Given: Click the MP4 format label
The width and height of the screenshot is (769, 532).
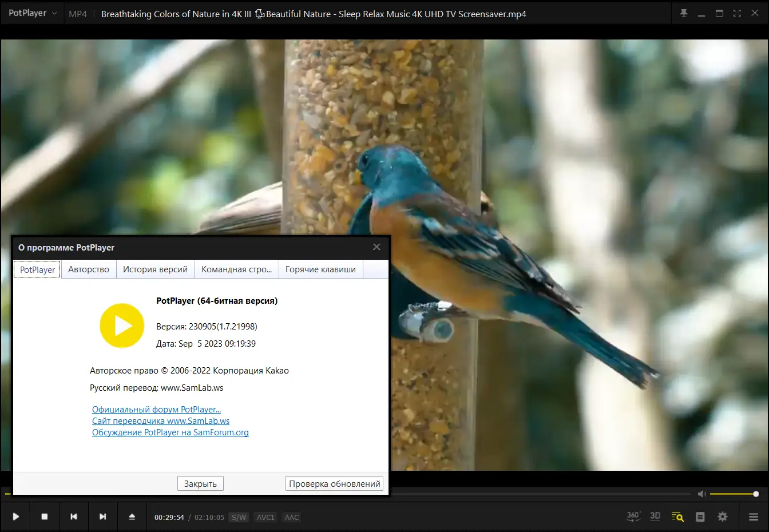Looking at the screenshot, I should (78, 14).
